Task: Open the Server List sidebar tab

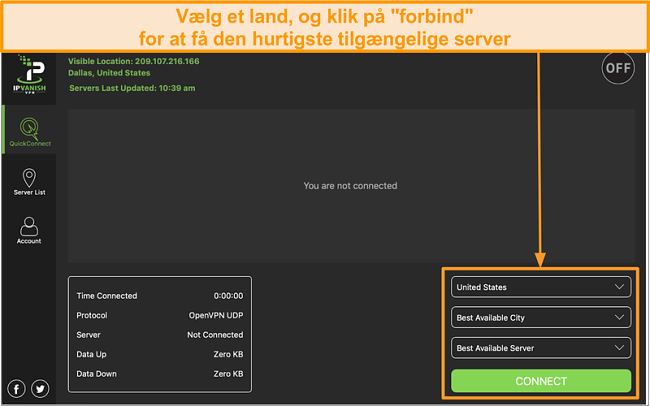Action: click(29, 182)
